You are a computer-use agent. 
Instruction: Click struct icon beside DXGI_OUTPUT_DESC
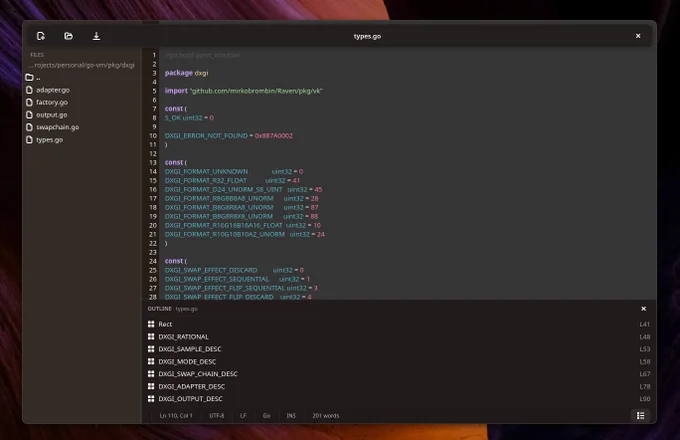[151, 398]
